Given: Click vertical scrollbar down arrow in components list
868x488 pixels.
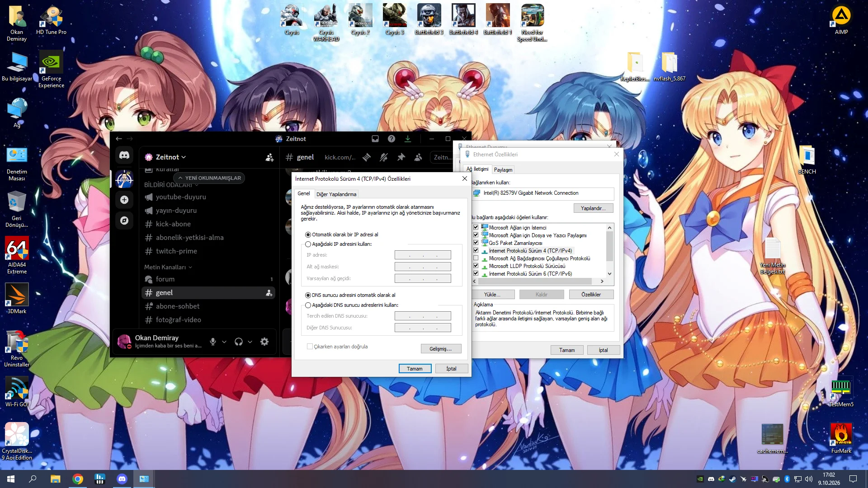Looking at the screenshot, I should (x=609, y=274).
